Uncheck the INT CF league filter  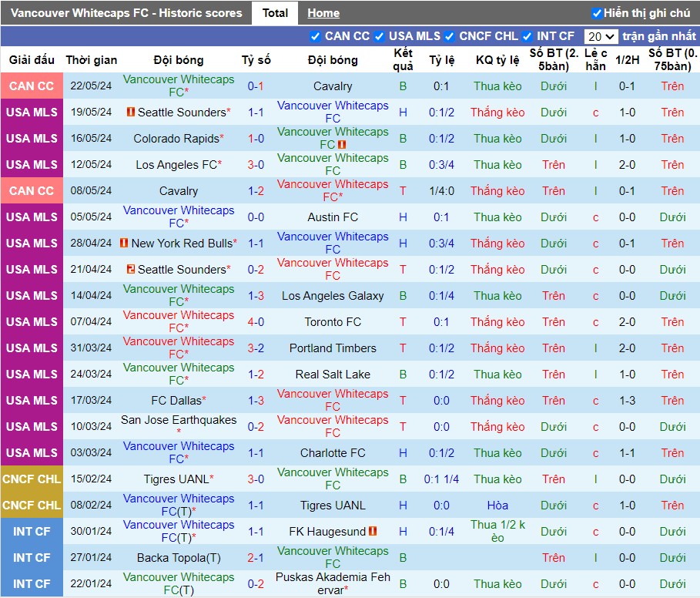point(527,37)
